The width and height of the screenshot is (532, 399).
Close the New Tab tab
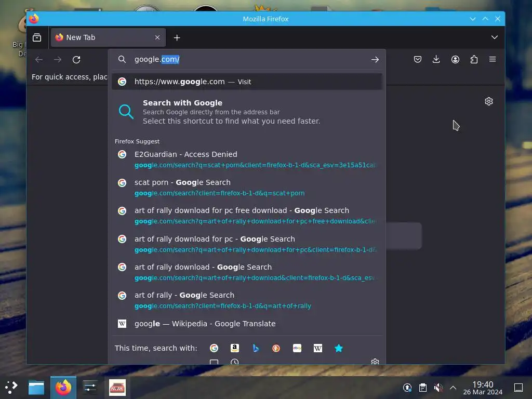157,37
